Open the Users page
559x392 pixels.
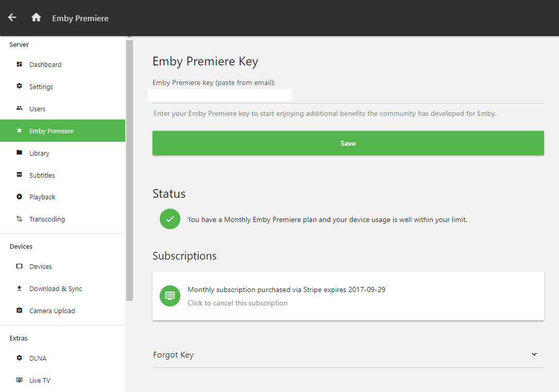click(x=63, y=109)
